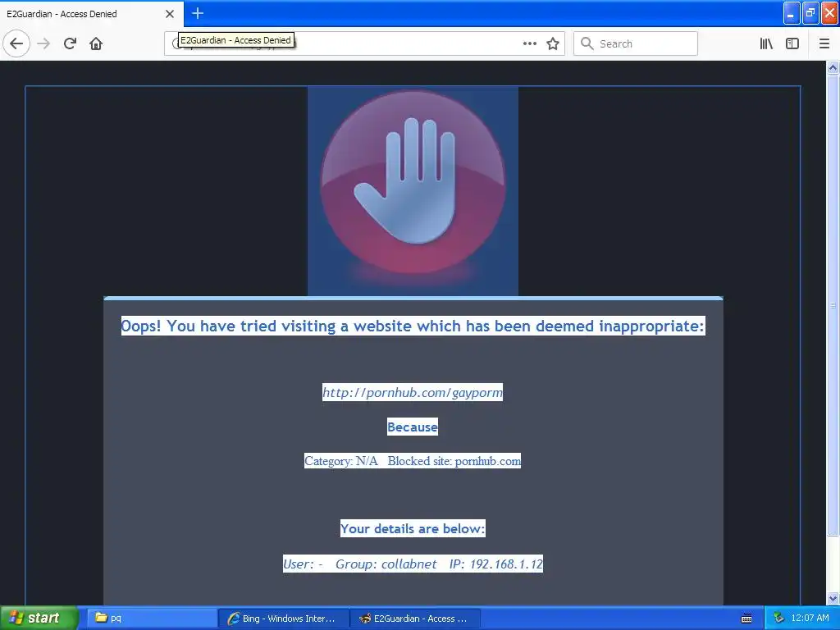This screenshot has height=630, width=840.
Task: Open a new tab with plus button
Action: pos(198,13)
